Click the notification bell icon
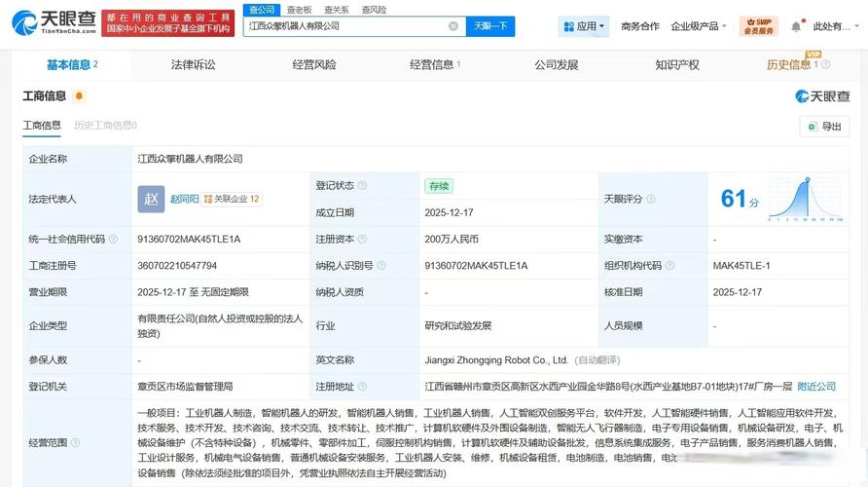The height and width of the screenshot is (487, 868). (796, 26)
